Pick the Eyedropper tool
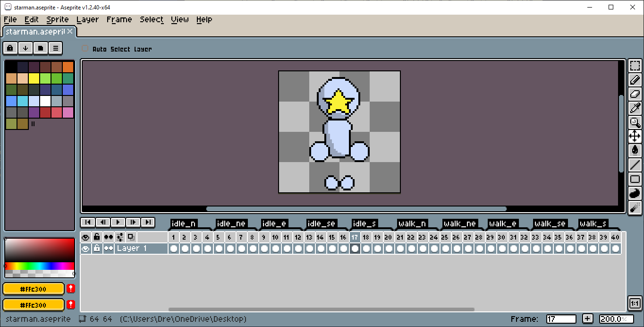 pyautogui.click(x=635, y=108)
